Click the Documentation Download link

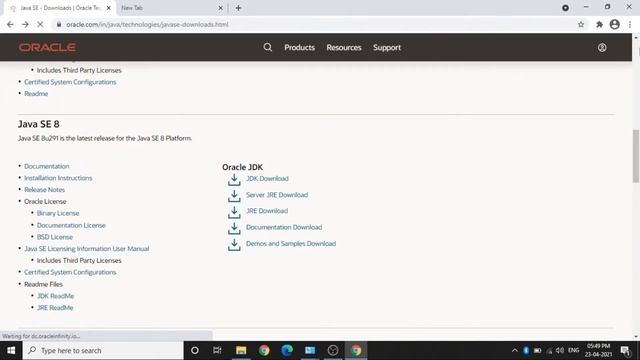(284, 227)
